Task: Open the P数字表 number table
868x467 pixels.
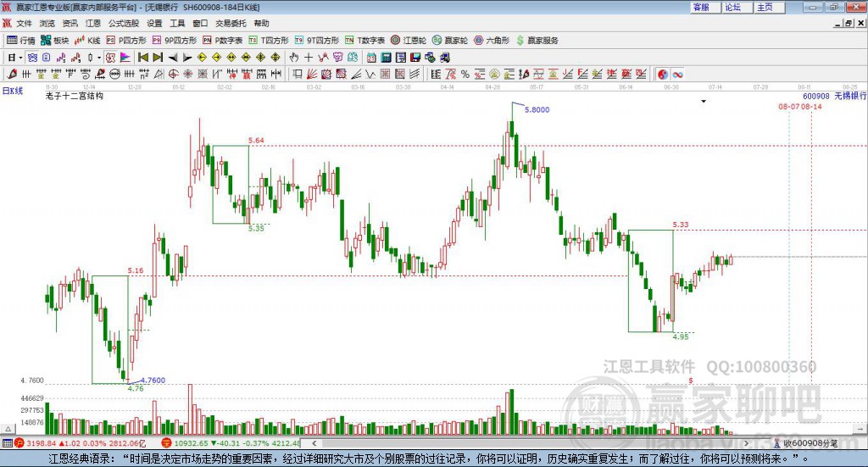Action: click(x=223, y=41)
